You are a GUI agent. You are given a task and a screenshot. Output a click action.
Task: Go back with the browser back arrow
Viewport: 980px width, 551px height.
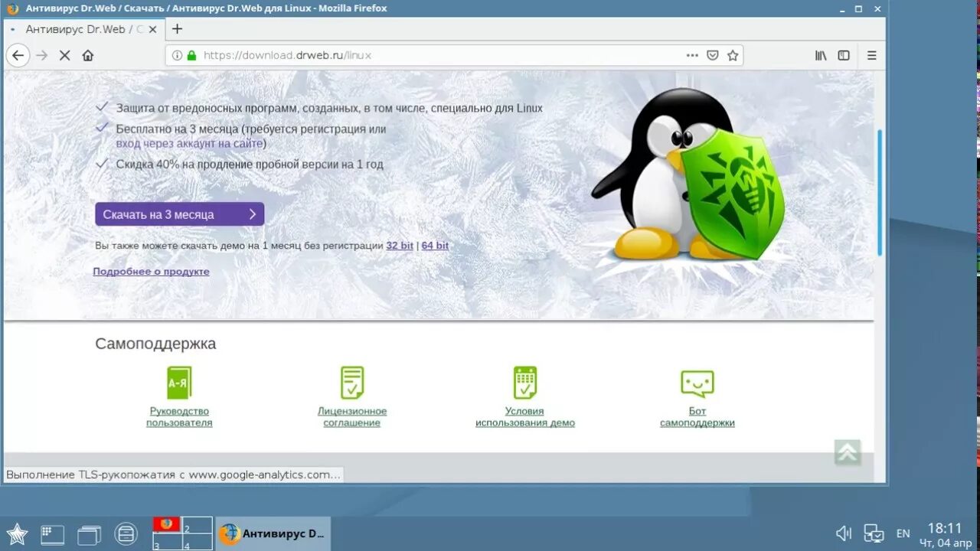click(x=18, y=55)
